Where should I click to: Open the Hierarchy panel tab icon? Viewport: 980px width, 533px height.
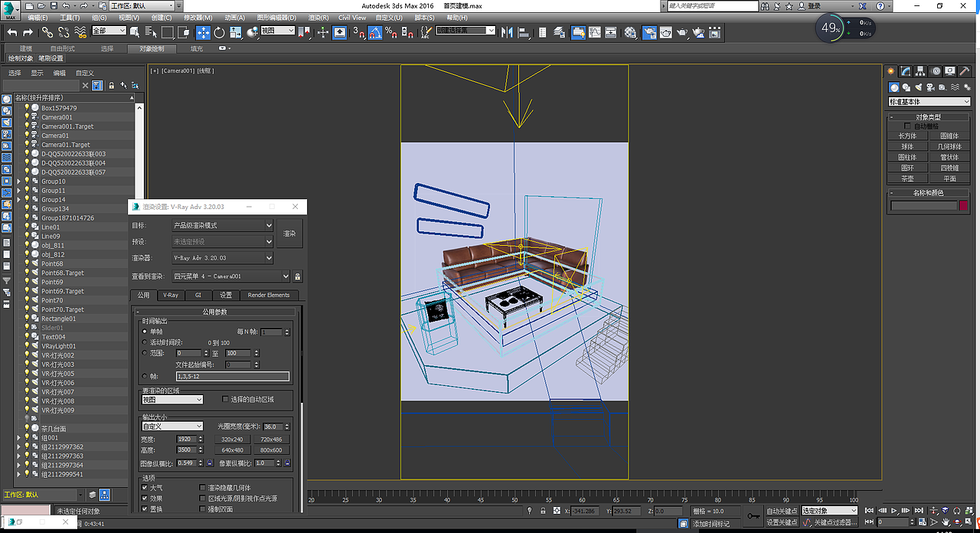921,70
